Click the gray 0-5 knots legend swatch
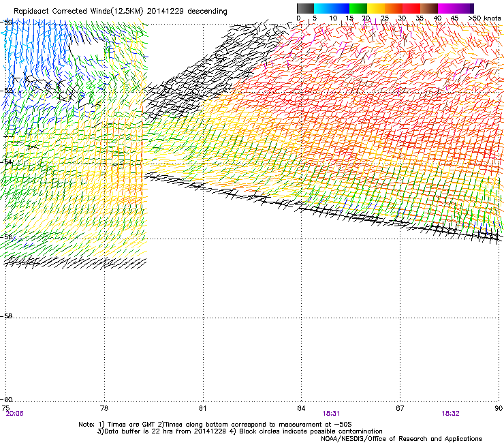 tap(306, 8)
